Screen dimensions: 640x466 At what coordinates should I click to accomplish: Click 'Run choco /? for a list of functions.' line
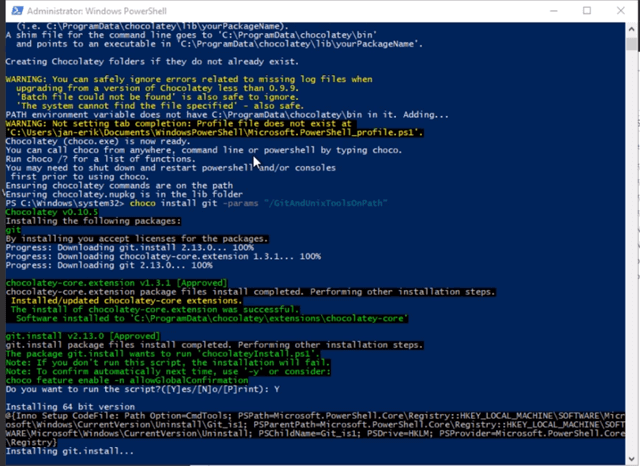point(100,159)
